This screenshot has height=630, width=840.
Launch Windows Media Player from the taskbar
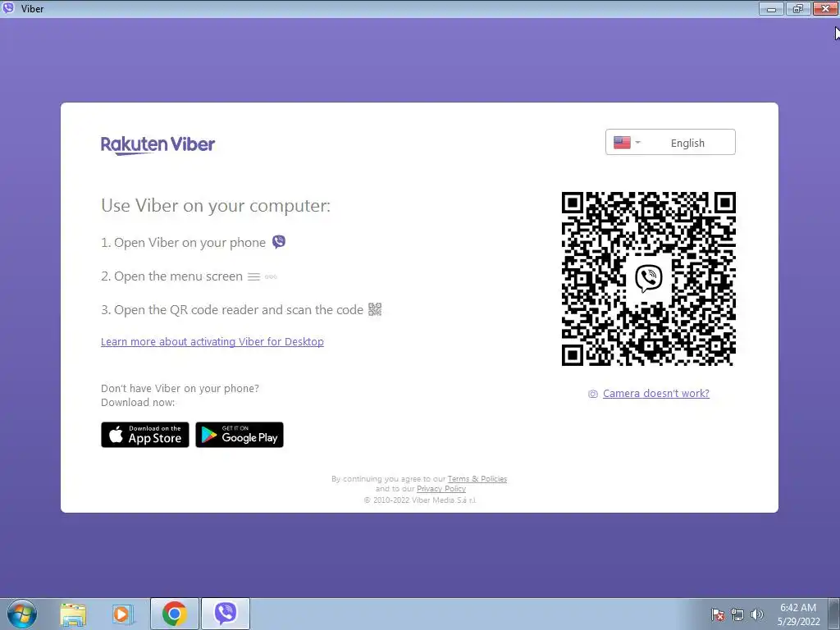(123, 614)
